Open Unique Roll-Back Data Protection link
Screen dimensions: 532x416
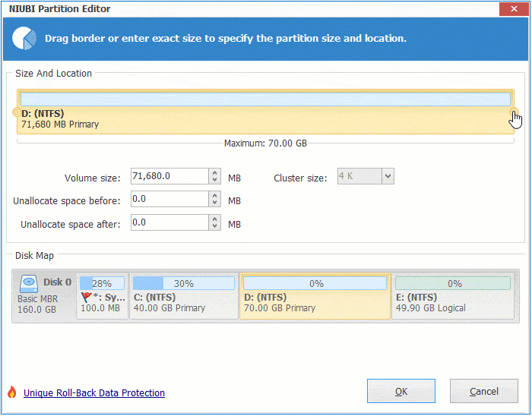pyautogui.click(x=94, y=392)
